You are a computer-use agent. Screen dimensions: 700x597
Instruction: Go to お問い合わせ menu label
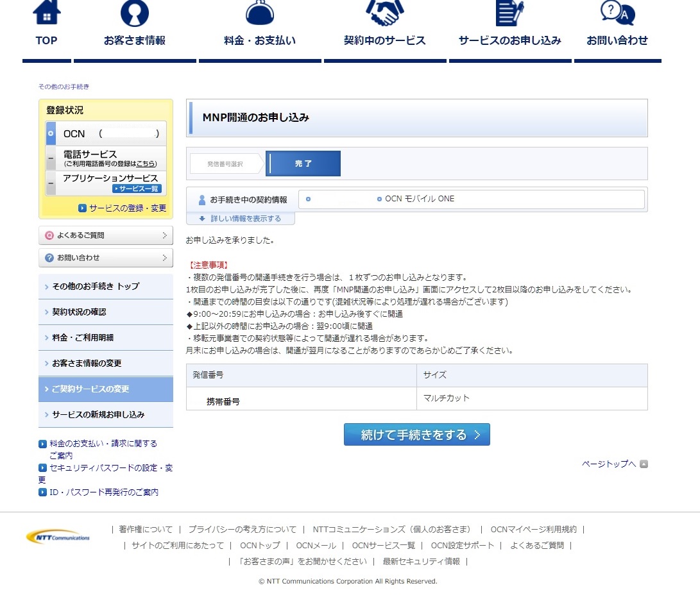click(617, 40)
